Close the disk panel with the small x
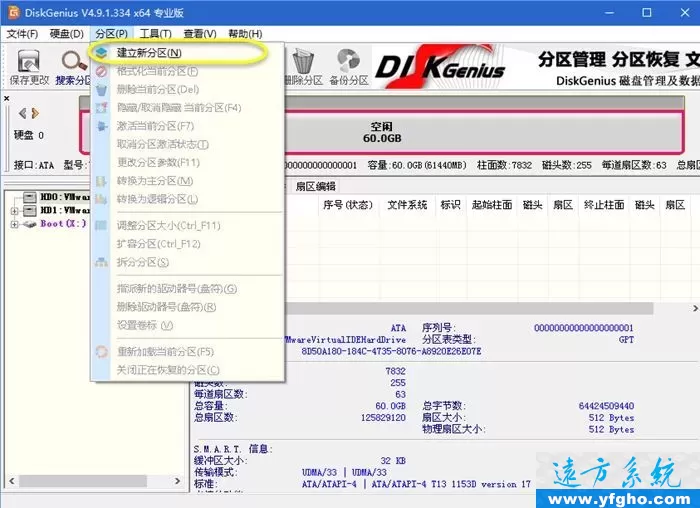Viewport: 700px width, 508px height. pyautogui.click(x=7, y=98)
